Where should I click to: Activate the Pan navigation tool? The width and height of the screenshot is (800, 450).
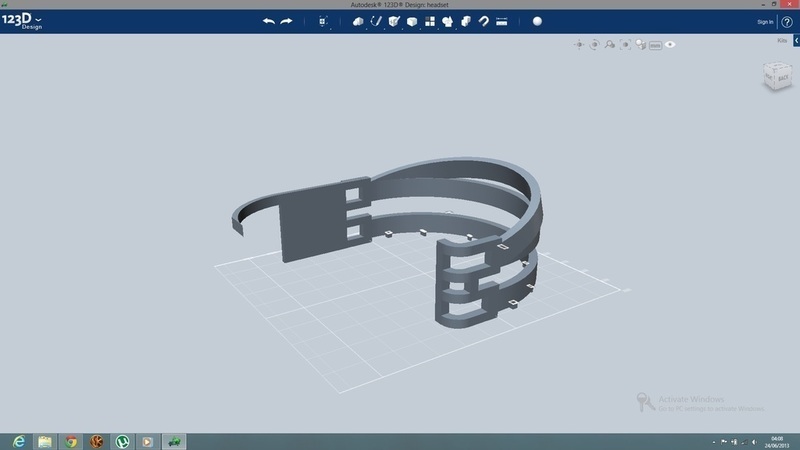tap(579, 44)
